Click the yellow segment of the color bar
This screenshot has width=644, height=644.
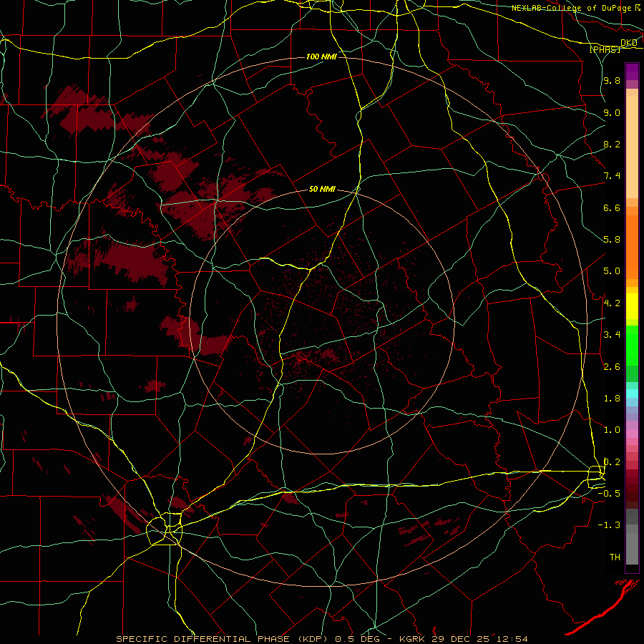[x=632, y=306]
